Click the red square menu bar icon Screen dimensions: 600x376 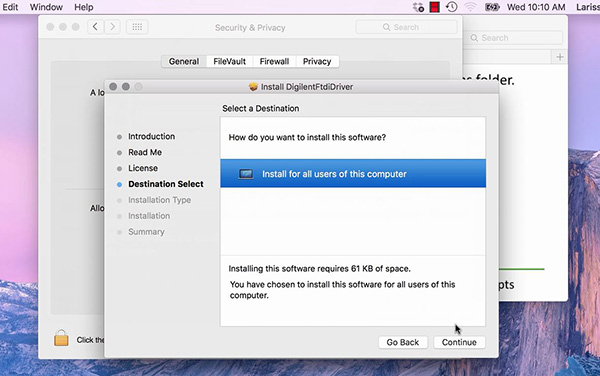[435, 7]
